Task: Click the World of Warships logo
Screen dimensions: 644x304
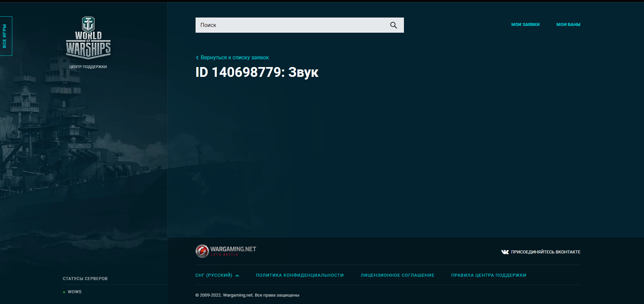Action: pyautogui.click(x=88, y=38)
